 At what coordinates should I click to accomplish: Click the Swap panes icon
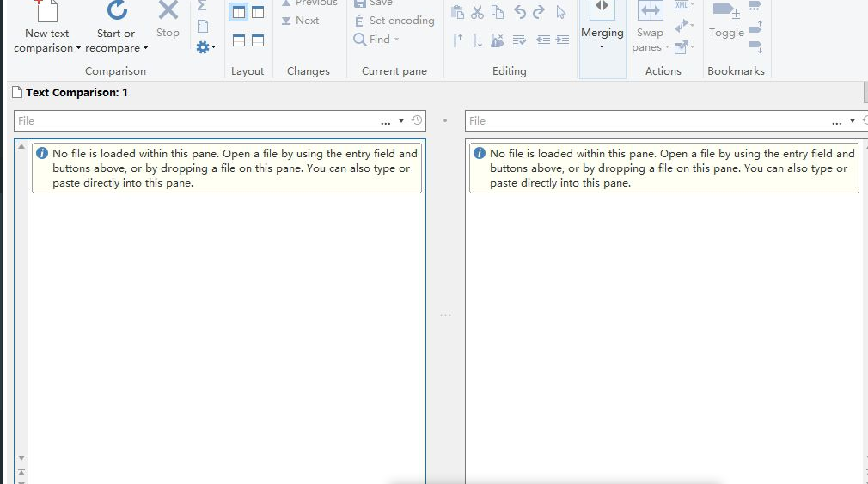click(x=650, y=11)
